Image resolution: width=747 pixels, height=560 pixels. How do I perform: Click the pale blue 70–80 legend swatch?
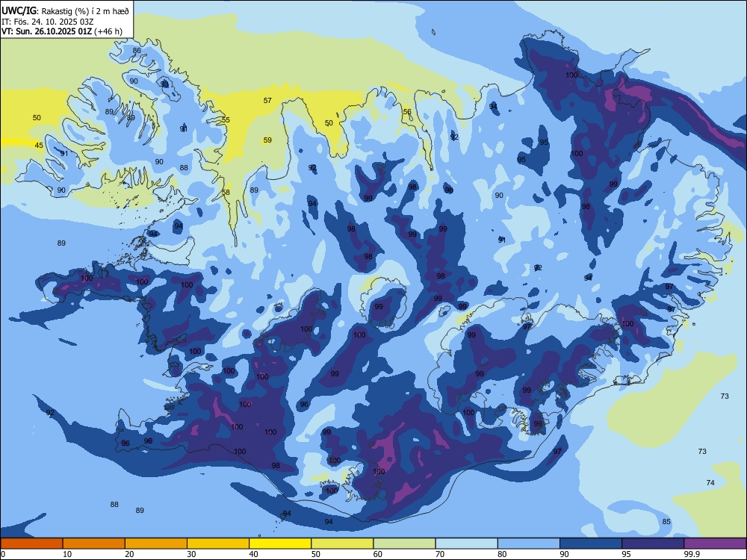pyautogui.click(x=466, y=544)
